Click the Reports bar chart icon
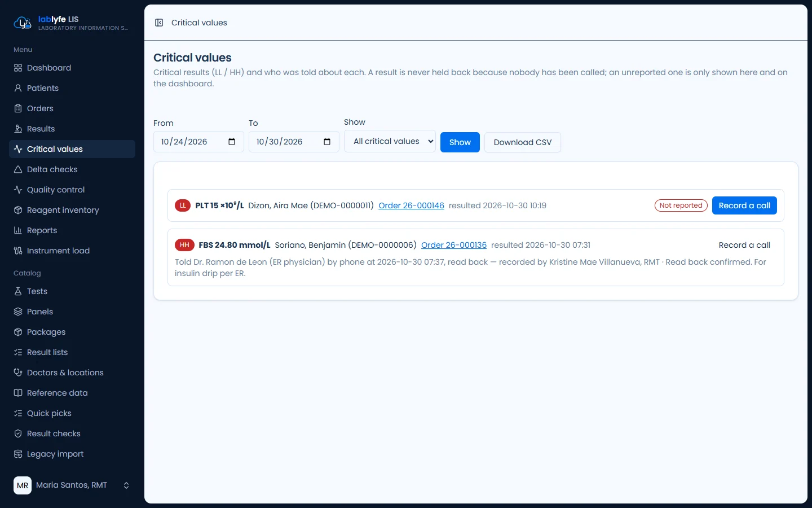The image size is (812, 508). point(18,230)
